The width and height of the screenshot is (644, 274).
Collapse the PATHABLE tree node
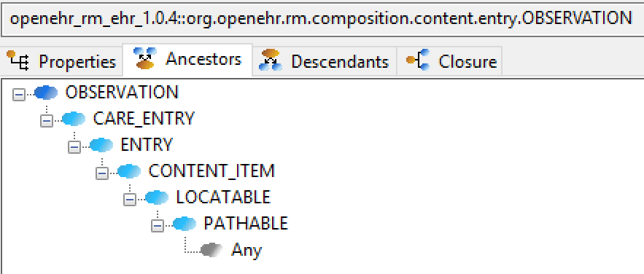click(x=158, y=226)
